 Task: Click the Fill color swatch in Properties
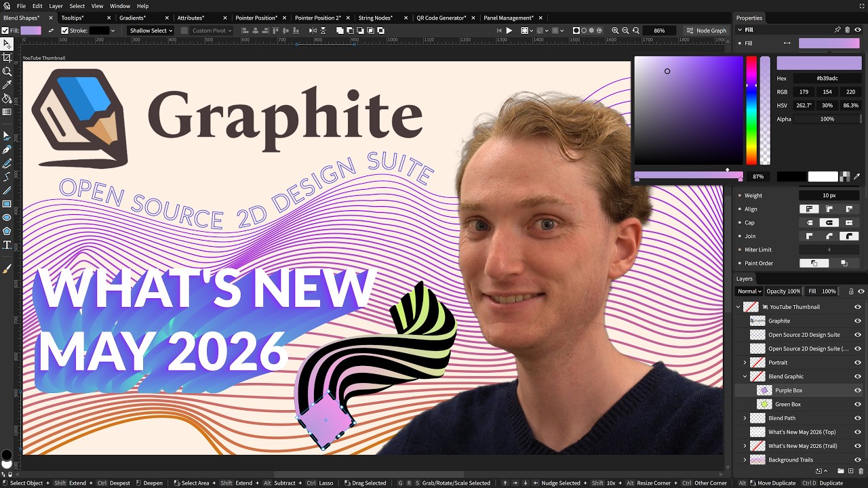[x=829, y=43]
